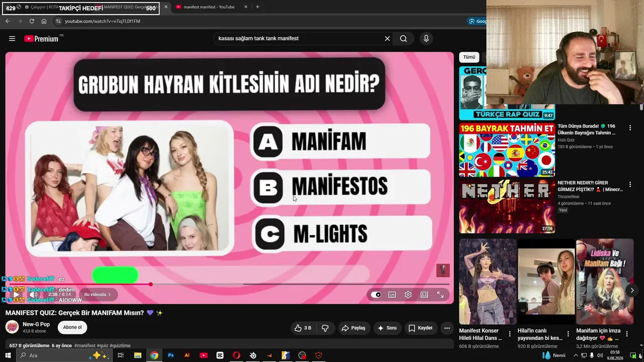Open the #quiztime hashtag
Viewport: 644px width, 362px height.
click(120, 346)
